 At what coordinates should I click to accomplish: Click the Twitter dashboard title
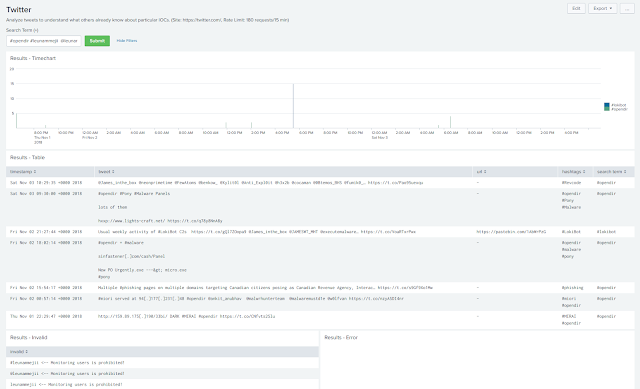(x=19, y=10)
